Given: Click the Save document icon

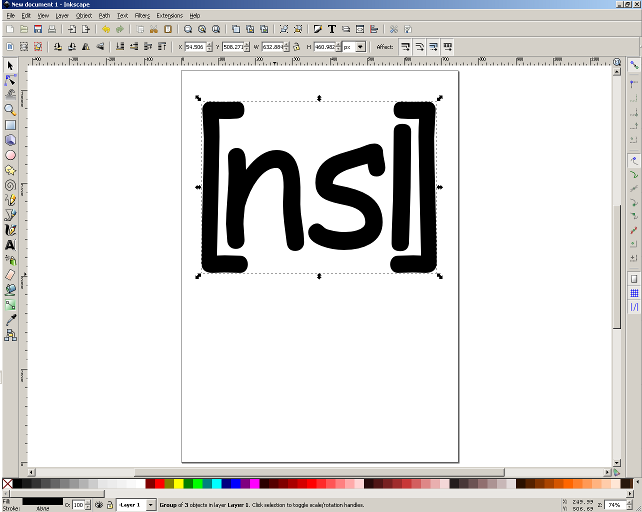Looking at the screenshot, I should point(37,30).
